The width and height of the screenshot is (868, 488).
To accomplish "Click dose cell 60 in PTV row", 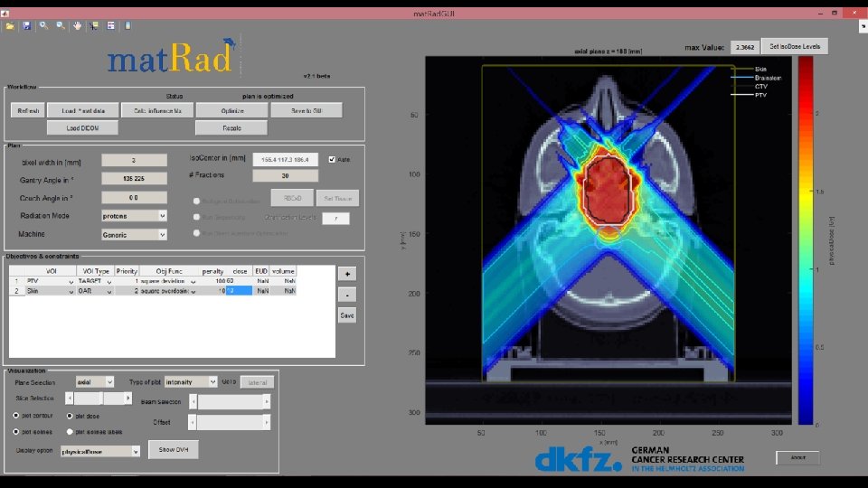I will [239, 281].
